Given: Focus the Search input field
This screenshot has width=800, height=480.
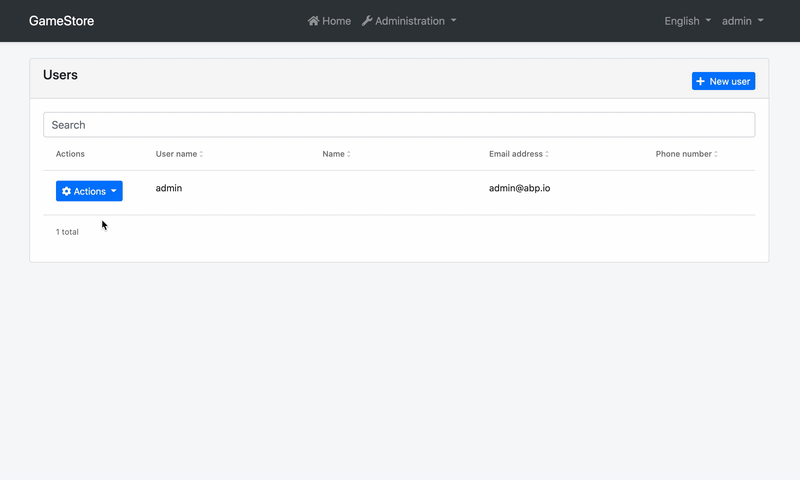Looking at the screenshot, I should coord(399,125).
